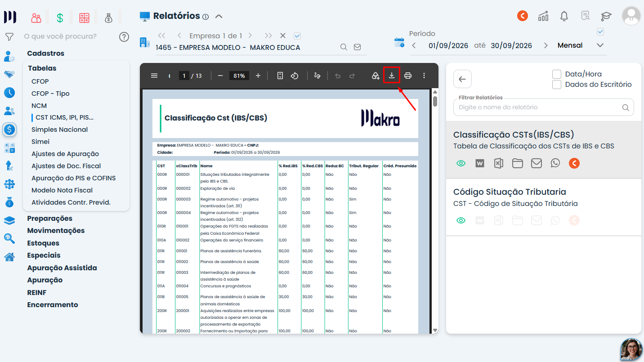Print the PDF report
This screenshot has width=644, height=362.
(x=408, y=76)
